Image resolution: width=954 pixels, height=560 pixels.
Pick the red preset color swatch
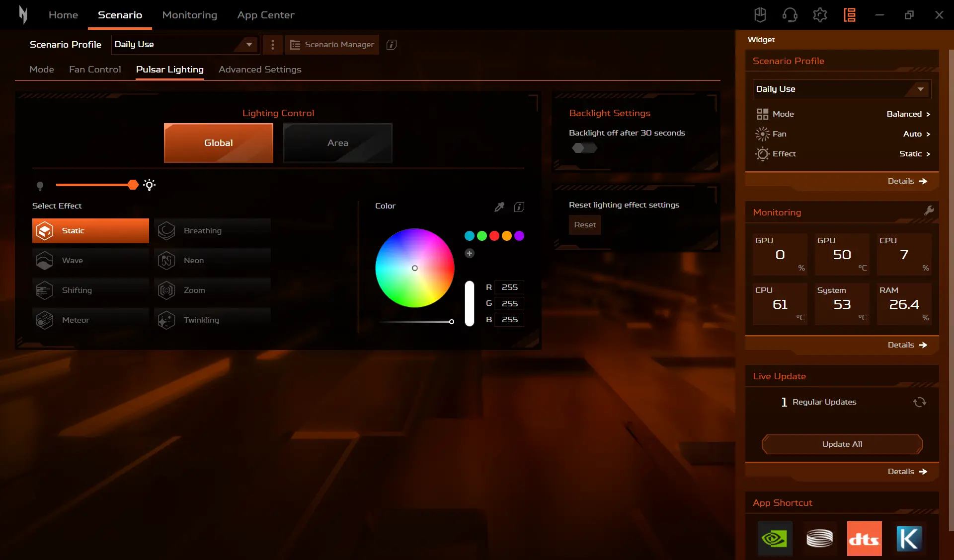[494, 236]
